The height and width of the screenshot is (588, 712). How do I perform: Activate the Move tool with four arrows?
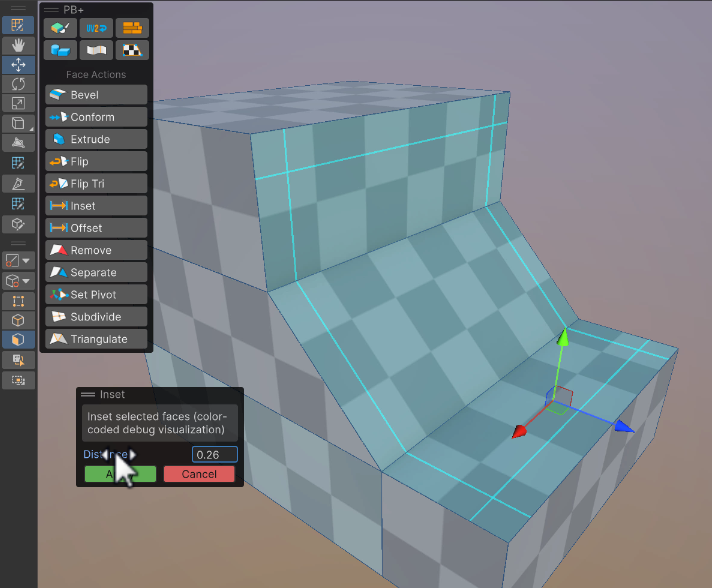coord(18,64)
